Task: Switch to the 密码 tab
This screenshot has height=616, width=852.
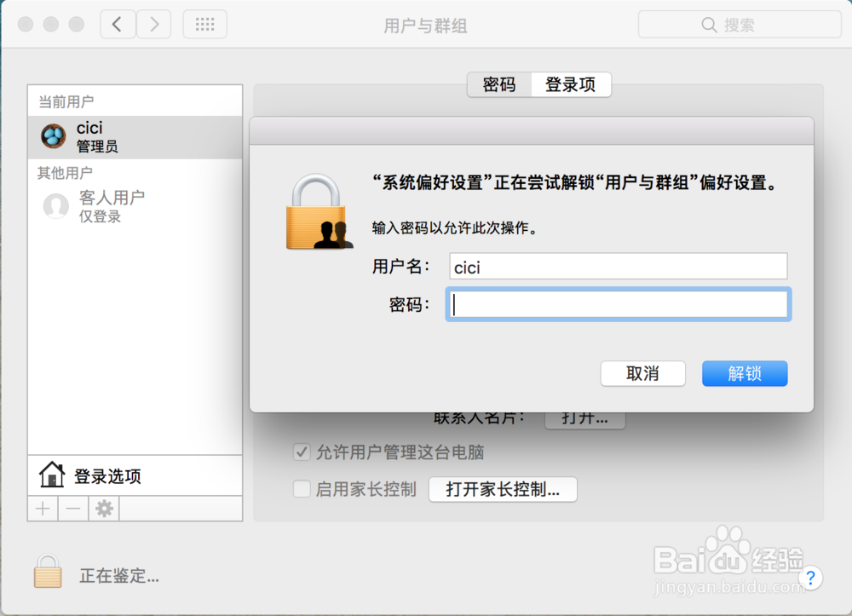Action: point(498,84)
